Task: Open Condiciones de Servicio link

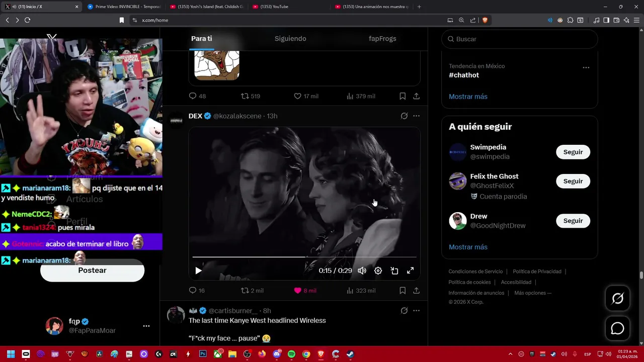Action: click(x=476, y=271)
